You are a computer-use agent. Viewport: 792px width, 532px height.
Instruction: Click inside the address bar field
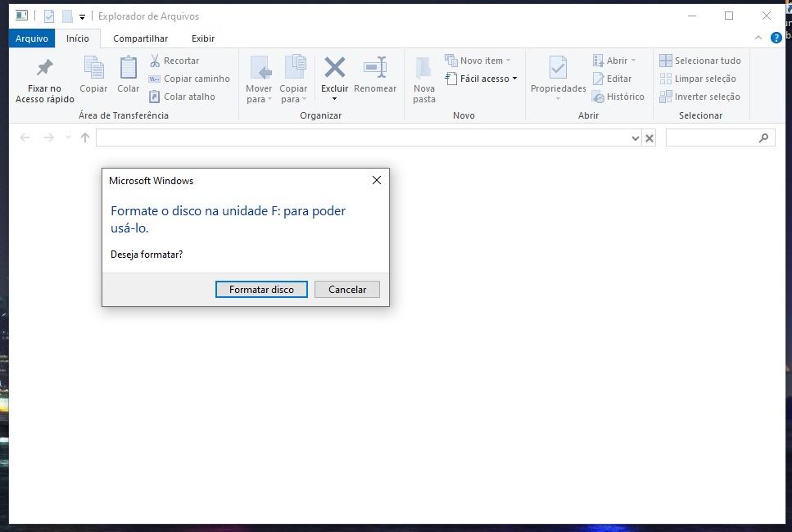point(363,138)
